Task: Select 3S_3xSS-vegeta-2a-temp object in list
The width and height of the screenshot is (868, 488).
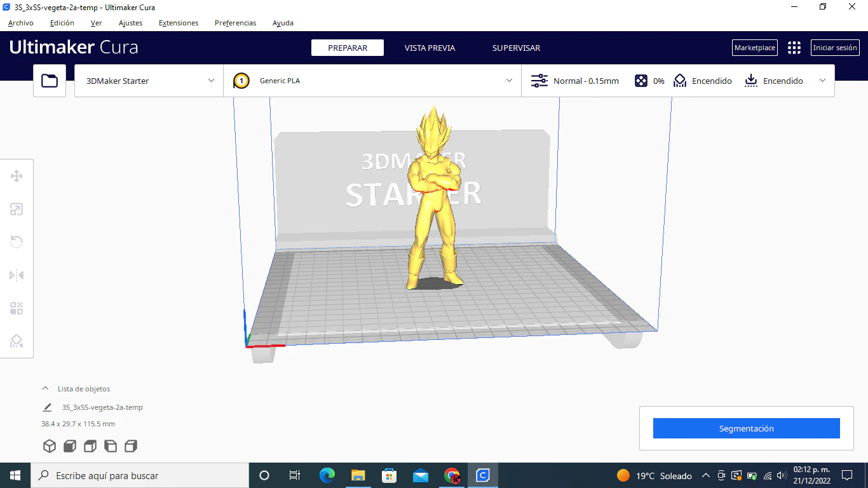Action: (x=102, y=407)
